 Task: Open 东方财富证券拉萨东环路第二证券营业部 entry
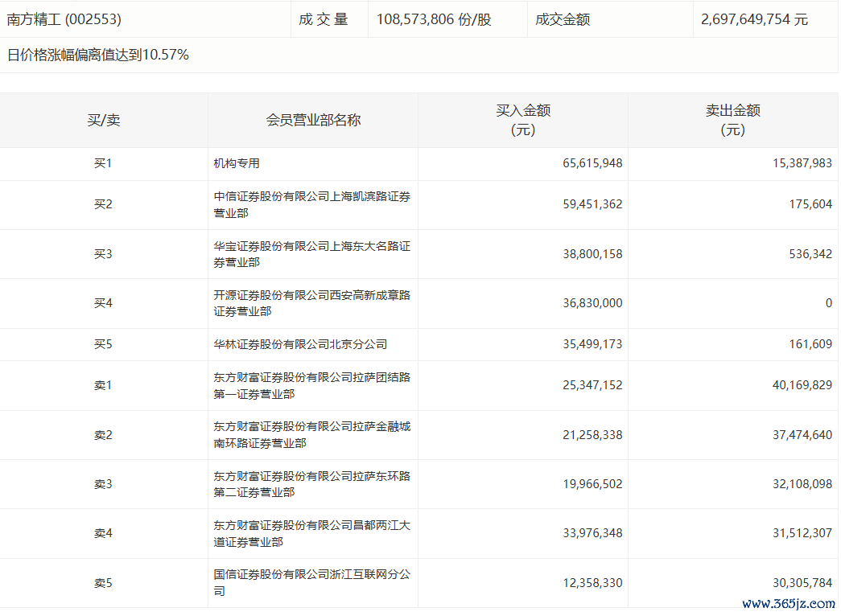(311, 484)
